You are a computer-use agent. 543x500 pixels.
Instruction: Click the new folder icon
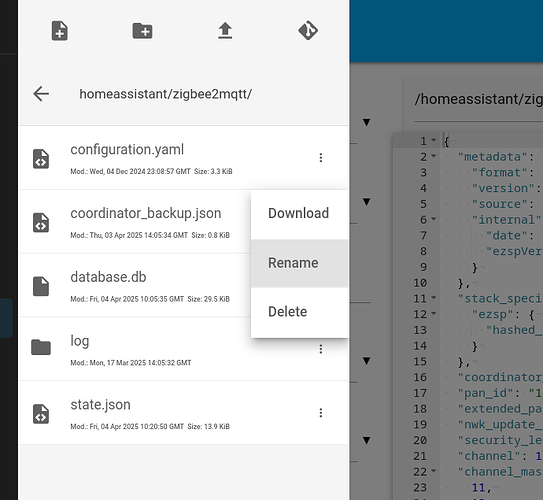coord(142,31)
